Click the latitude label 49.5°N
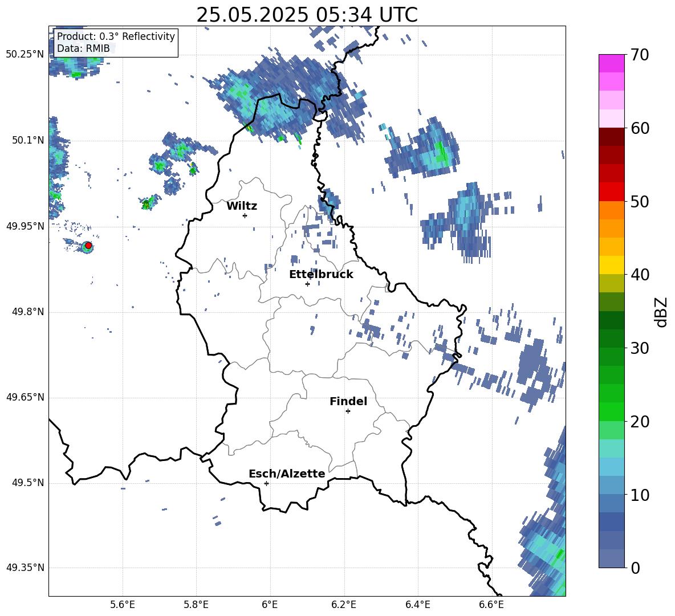 point(28,483)
